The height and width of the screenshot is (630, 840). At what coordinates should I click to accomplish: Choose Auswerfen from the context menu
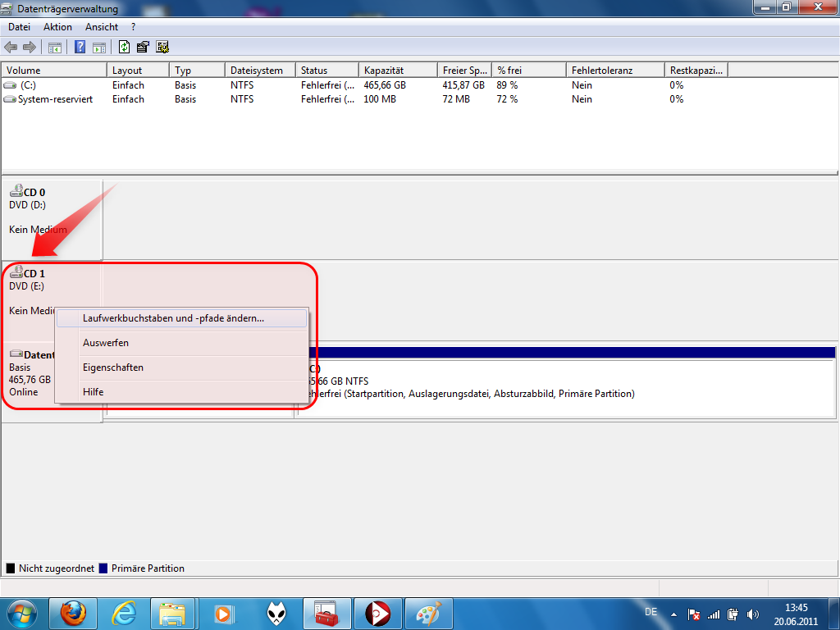click(106, 343)
